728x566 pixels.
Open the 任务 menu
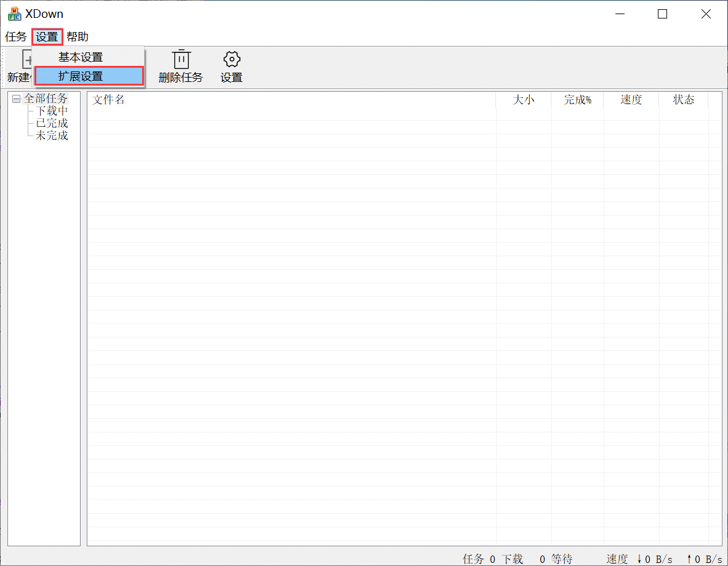tap(15, 36)
